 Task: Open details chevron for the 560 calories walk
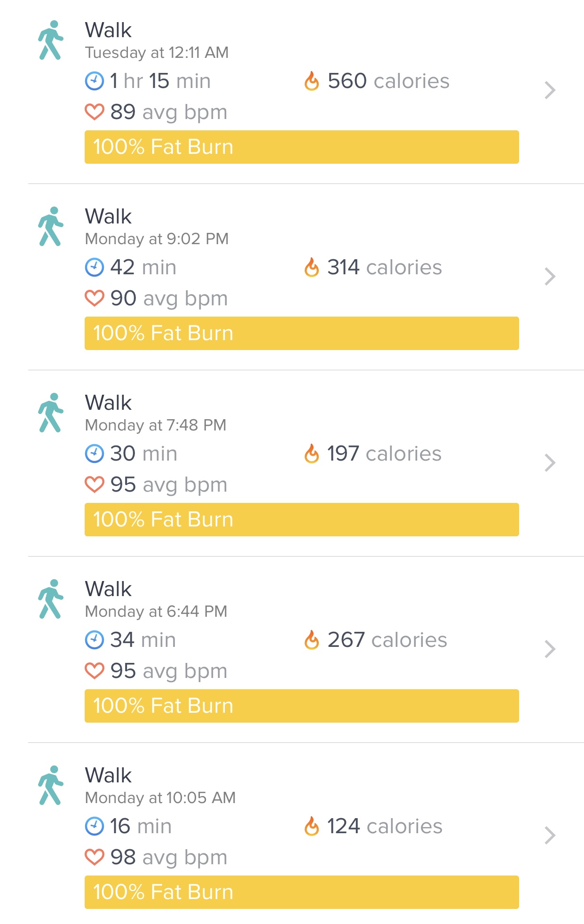550,90
